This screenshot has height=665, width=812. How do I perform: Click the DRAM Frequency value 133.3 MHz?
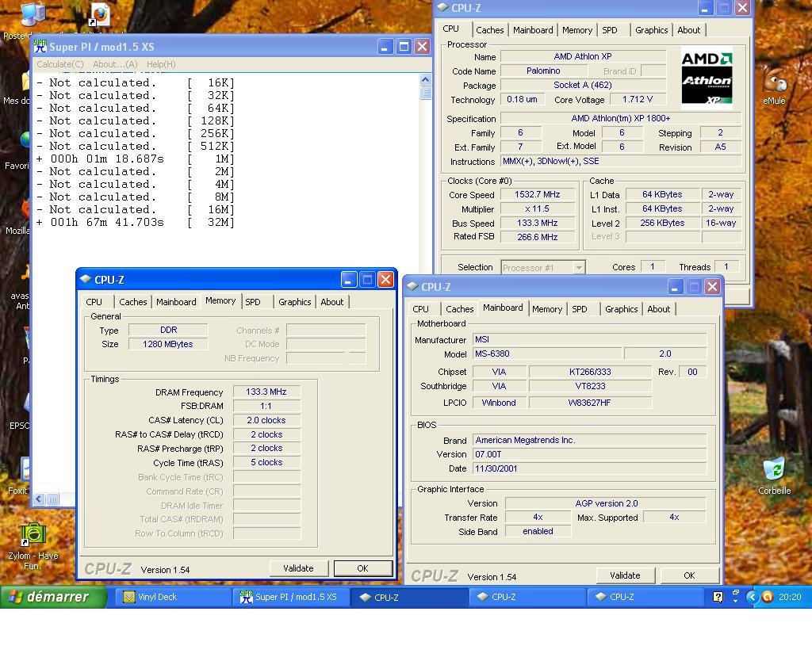tap(266, 392)
